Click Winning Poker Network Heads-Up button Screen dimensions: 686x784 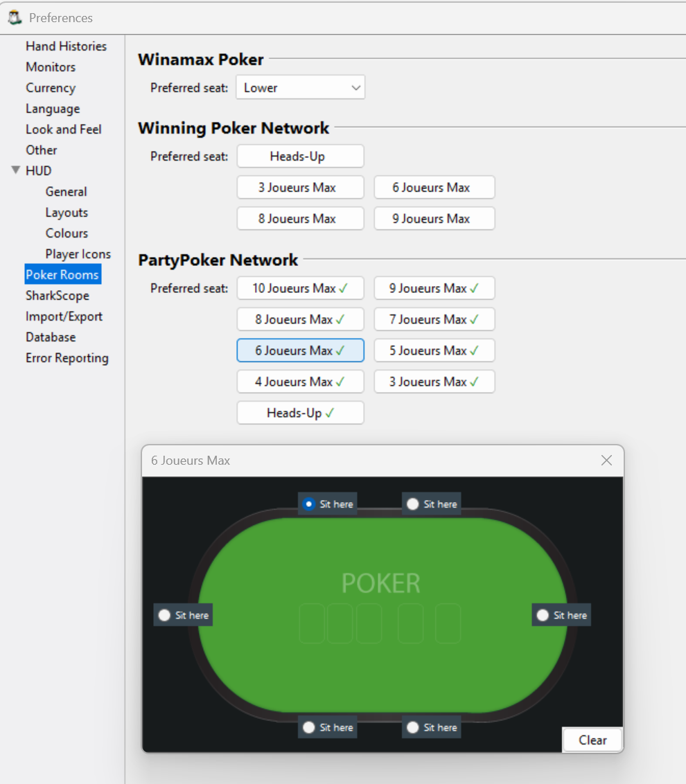point(300,156)
